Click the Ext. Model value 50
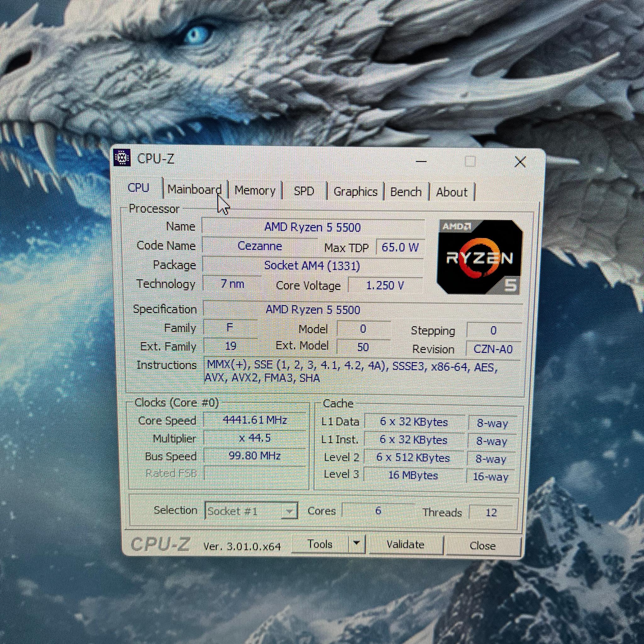This screenshot has height=644, width=644. point(363,347)
